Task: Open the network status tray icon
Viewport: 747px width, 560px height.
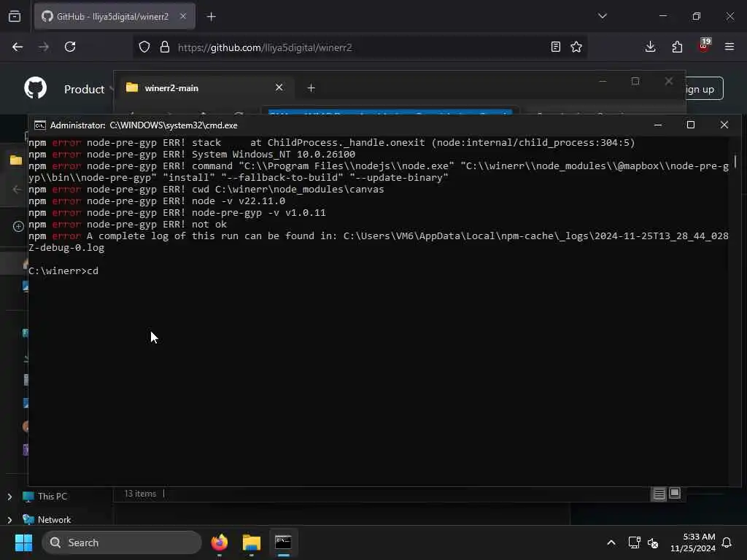Action: coord(634,542)
